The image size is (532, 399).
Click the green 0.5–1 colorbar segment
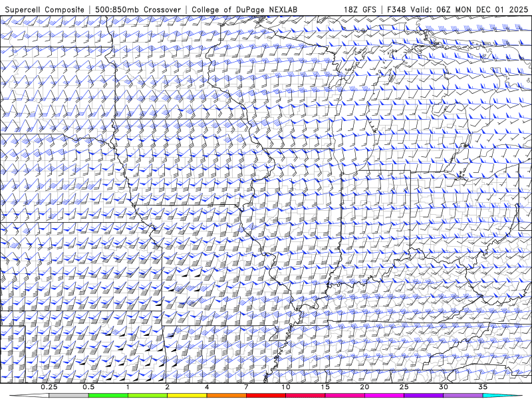[x=108, y=396]
